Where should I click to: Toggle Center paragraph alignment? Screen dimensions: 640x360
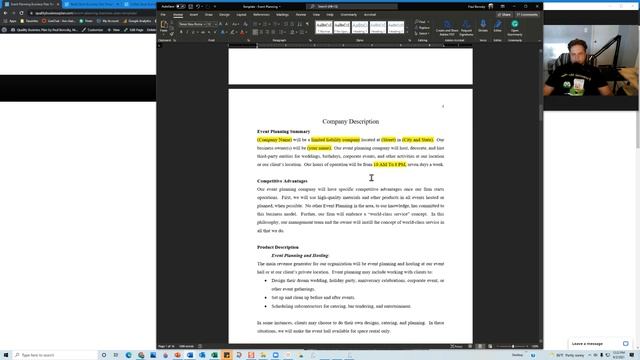[261, 32]
